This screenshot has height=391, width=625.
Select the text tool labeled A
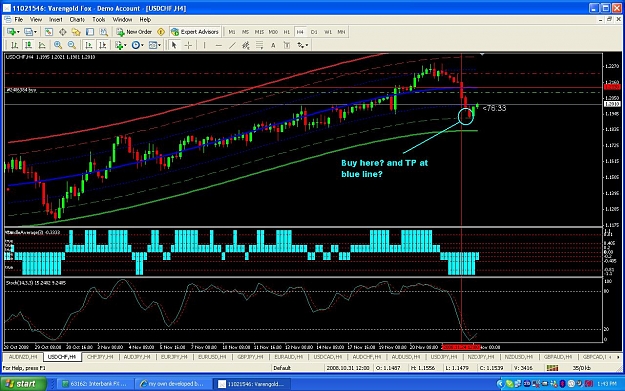pos(273,45)
